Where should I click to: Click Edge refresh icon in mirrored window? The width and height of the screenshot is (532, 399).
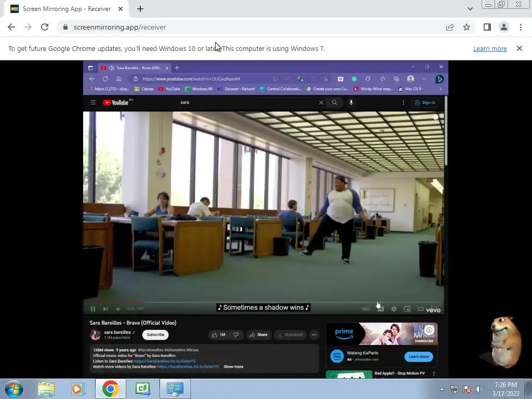105,79
